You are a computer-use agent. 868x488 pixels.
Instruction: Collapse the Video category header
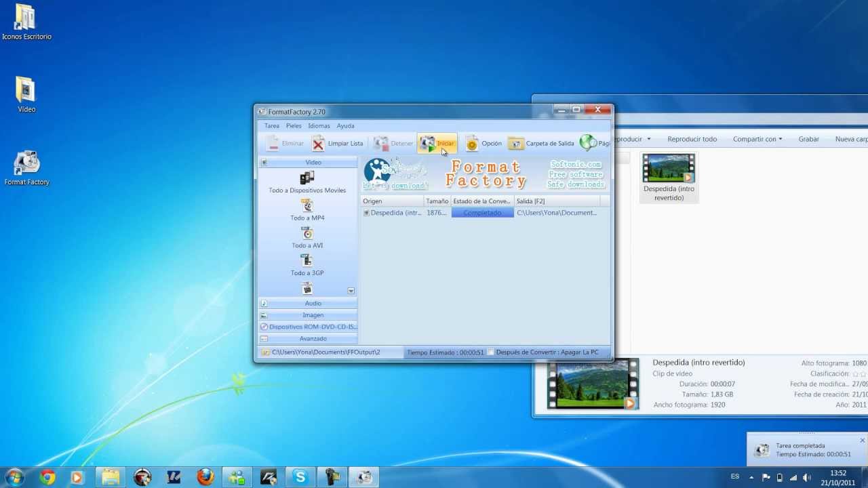pyautogui.click(x=308, y=163)
